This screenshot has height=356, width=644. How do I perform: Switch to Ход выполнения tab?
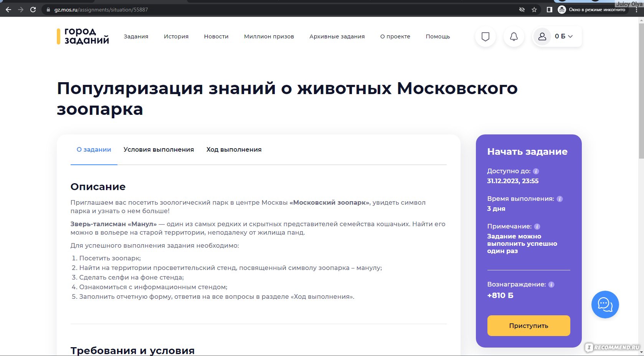point(234,150)
